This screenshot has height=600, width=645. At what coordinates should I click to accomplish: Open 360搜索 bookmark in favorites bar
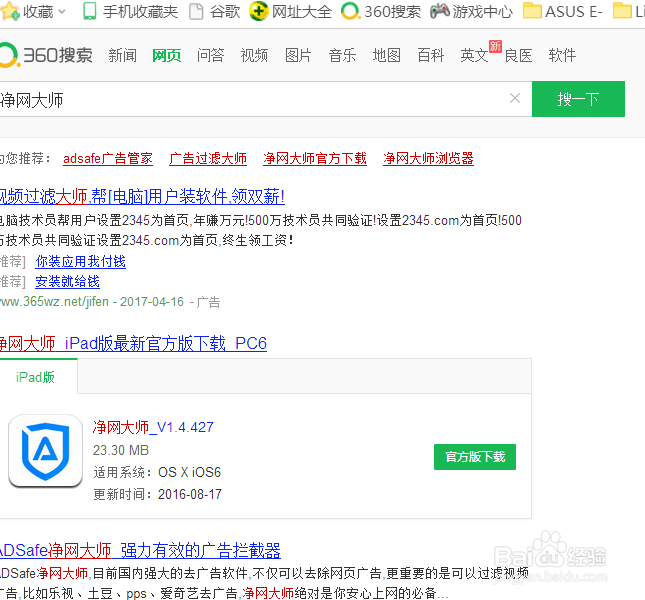click(381, 12)
